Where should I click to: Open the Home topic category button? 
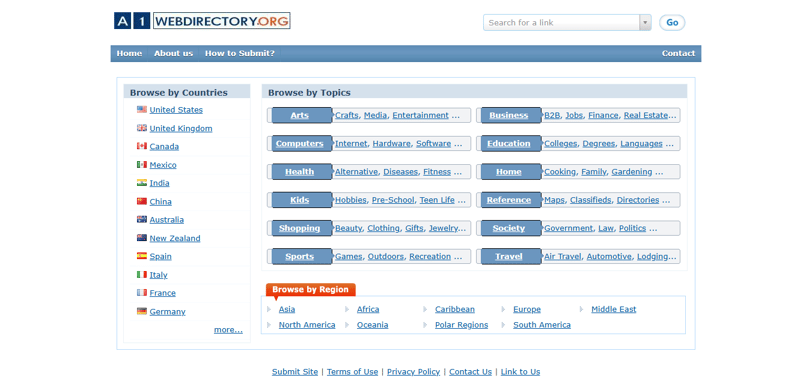(x=511, y=172)
